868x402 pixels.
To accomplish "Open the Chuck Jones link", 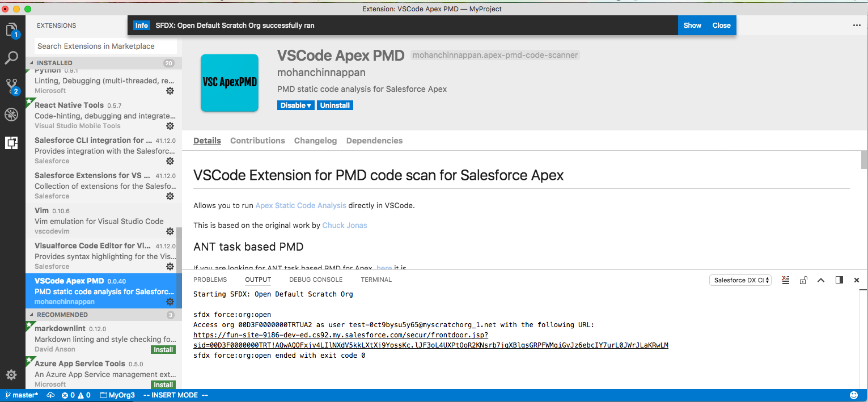I will tap(345, 225).
